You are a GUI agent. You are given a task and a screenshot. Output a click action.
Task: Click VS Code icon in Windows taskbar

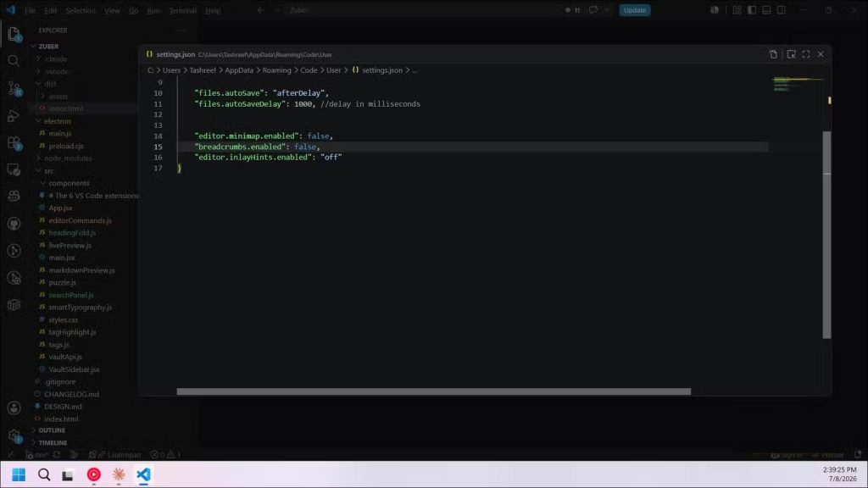pos(143,474)
